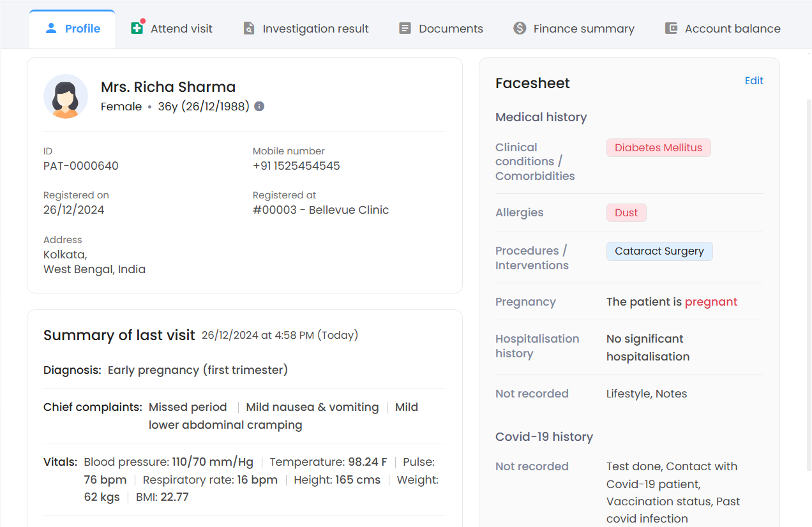Click the Attend visit medical cross icon

pyautogui.click(x=137, y=28)
